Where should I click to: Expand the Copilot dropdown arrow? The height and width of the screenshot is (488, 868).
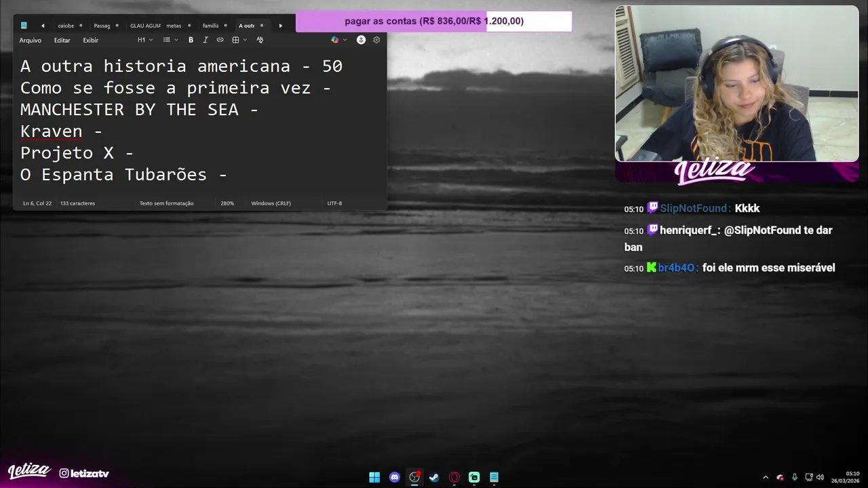344,40
